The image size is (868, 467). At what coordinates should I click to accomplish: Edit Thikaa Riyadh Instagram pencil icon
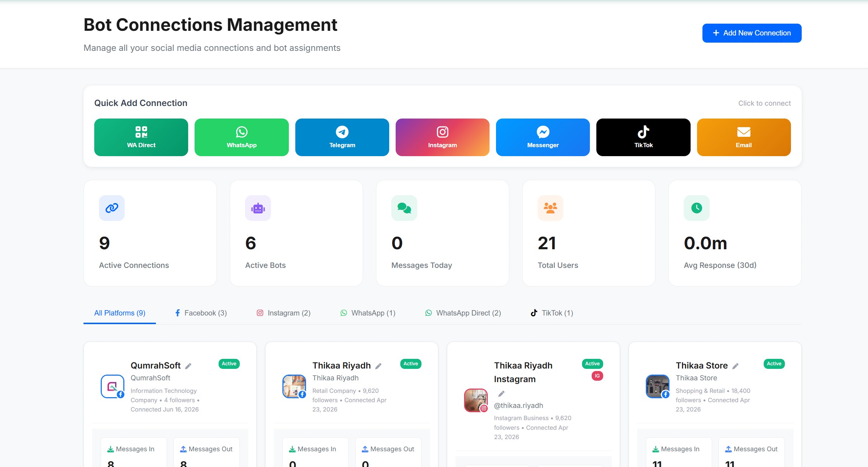click(501, 394)
